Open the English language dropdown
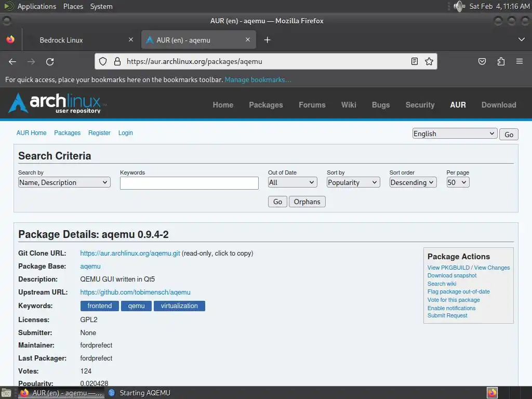Viewport: 532px width, 399px height. click(x=455, y=134)
